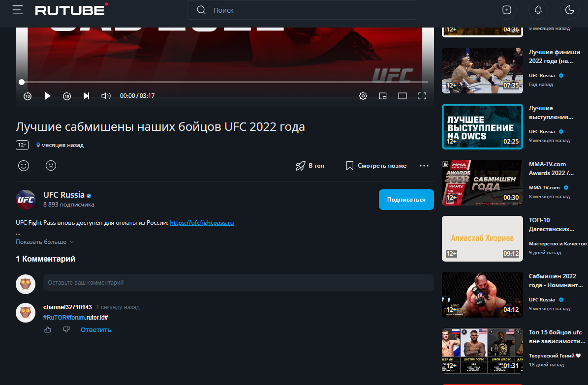Mute the player volume
Image resolution: width=588 pixels, height=385 pixels.
(x=106, y=96)
